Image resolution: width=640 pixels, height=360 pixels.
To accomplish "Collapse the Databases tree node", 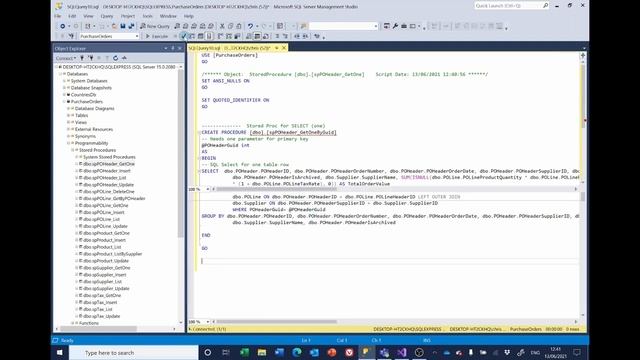I will point(60,74).
